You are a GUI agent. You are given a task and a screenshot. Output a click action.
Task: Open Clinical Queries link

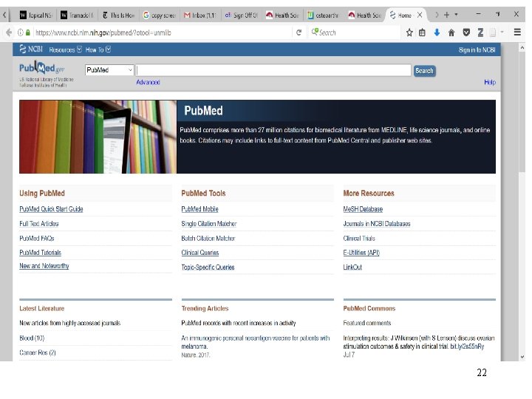coord(200,253)
